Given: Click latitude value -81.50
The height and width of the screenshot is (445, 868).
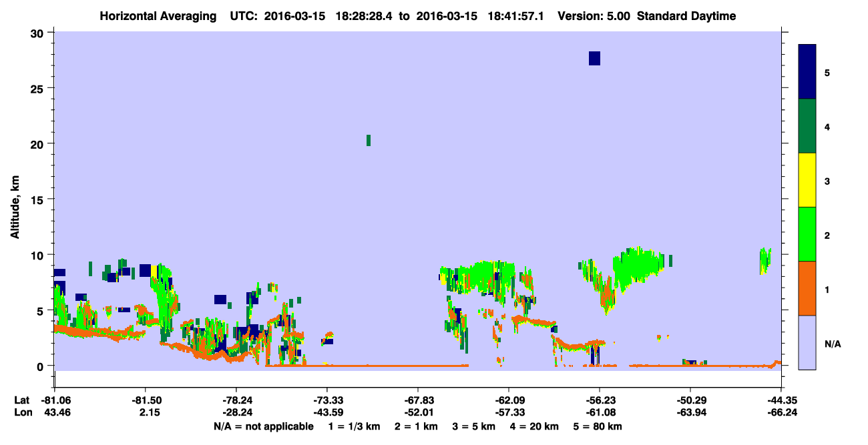Looking at the screenshot, I should pos(146,400).
